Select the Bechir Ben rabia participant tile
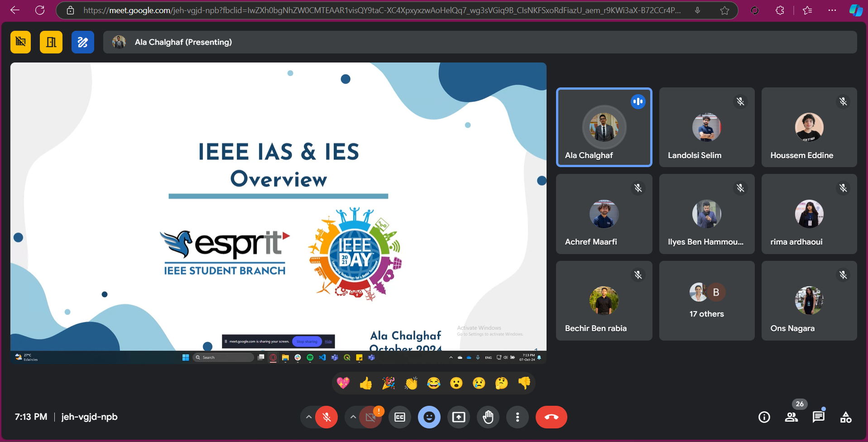This screenshot has width=868, height=442. (604, 301)
